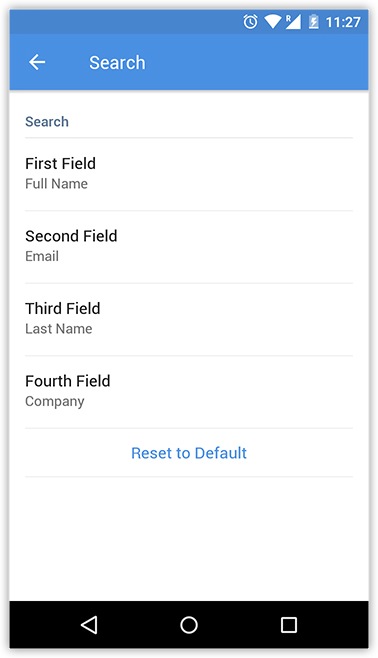Viewport: 378px width, 658px height.
Task: Tap the Search section heading
Action: 47,122
